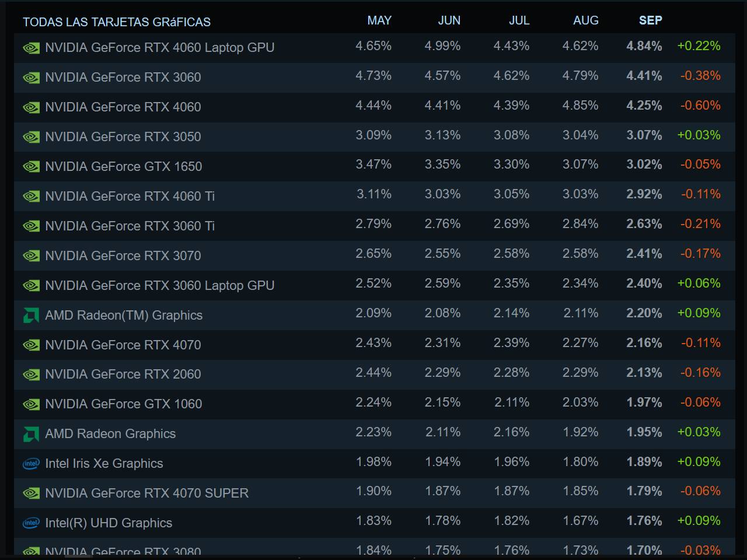
Task: Click the Intel logo next to Intel(R) UHD Graphics
Action: (31, 523)
